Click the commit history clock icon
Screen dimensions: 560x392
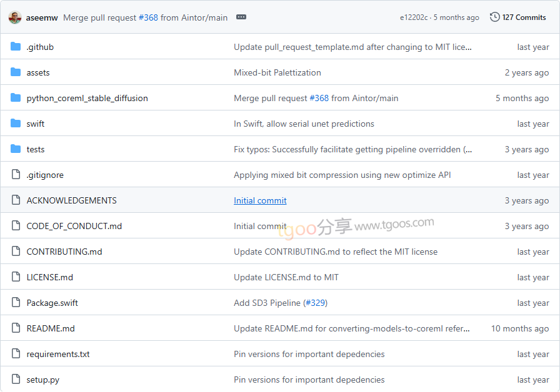coord(494,17)
